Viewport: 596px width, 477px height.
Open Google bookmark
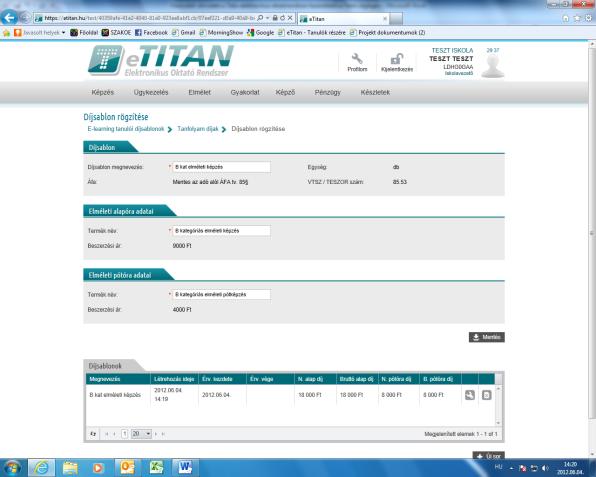tap(261, 33)
